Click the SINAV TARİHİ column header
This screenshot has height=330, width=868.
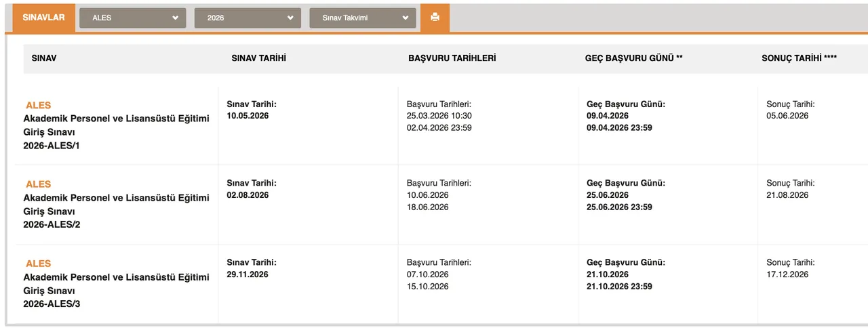(259, 58)
